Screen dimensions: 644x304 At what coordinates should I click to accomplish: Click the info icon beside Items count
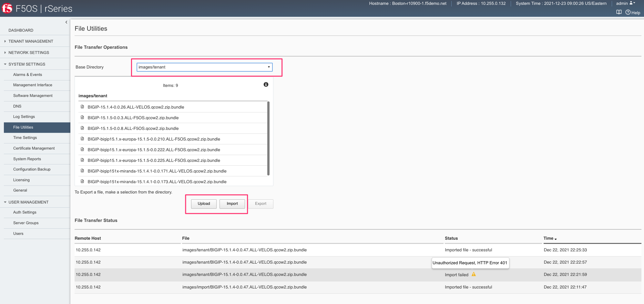point(266,84)
